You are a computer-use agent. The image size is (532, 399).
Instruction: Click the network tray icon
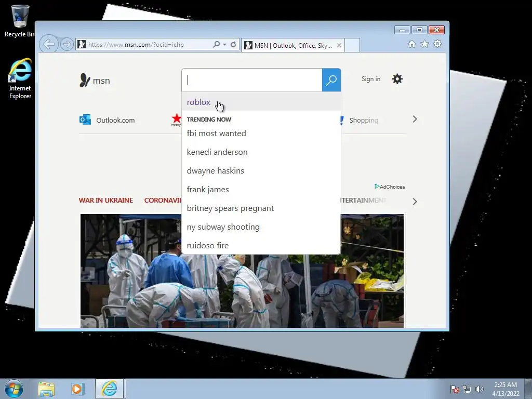[x=467, y=389]
